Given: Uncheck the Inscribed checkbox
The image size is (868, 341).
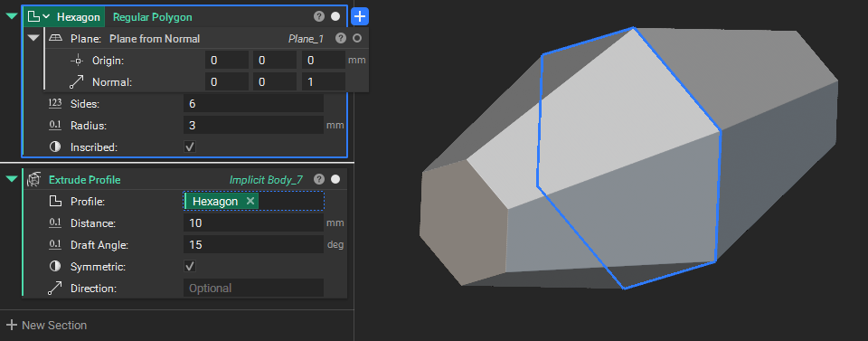Looking at the screenshot, I should coord(190,147).
